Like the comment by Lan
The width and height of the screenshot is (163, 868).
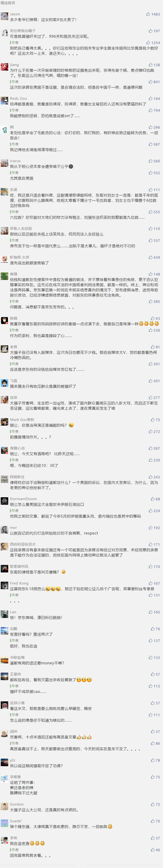click(x=151, y=612)
